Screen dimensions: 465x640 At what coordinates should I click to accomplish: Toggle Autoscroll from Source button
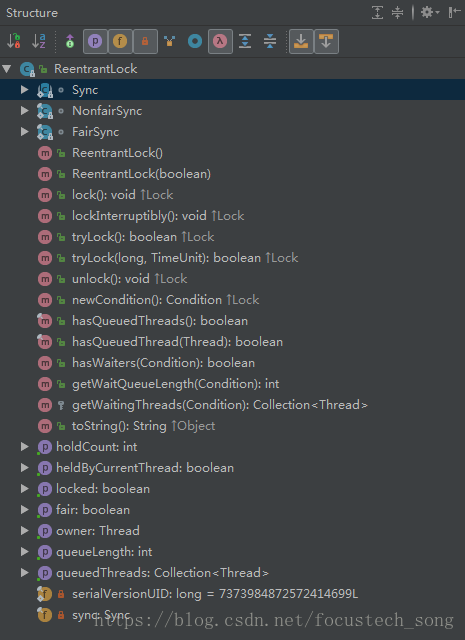tap(326, 41)
